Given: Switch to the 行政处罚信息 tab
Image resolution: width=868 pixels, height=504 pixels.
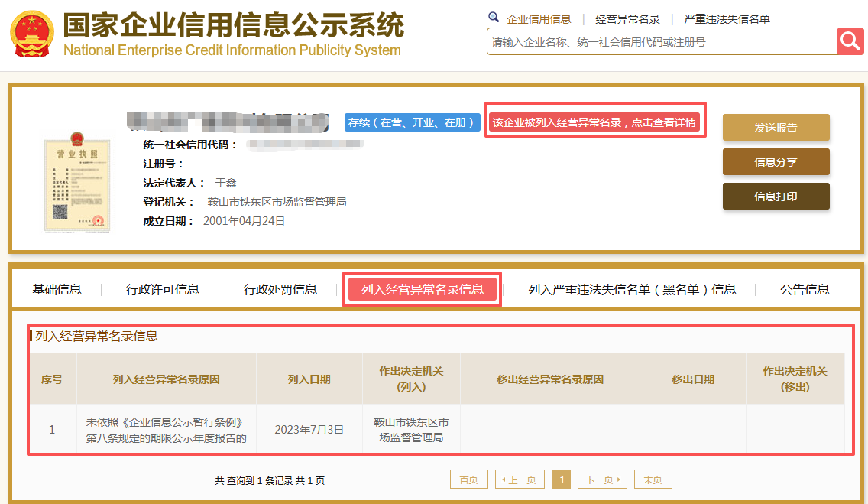Looking at the screenshot, I should click(280, 289).
